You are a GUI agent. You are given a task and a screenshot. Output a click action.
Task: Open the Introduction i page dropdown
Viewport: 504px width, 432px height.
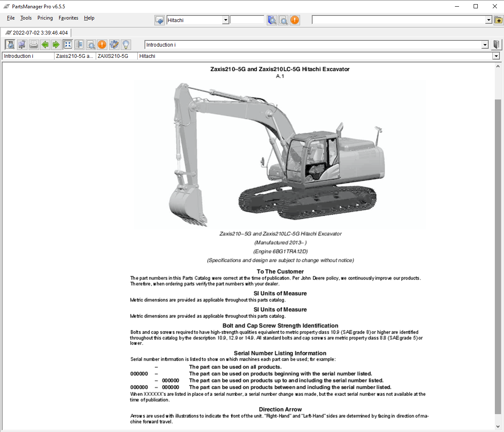pos(485,45)
